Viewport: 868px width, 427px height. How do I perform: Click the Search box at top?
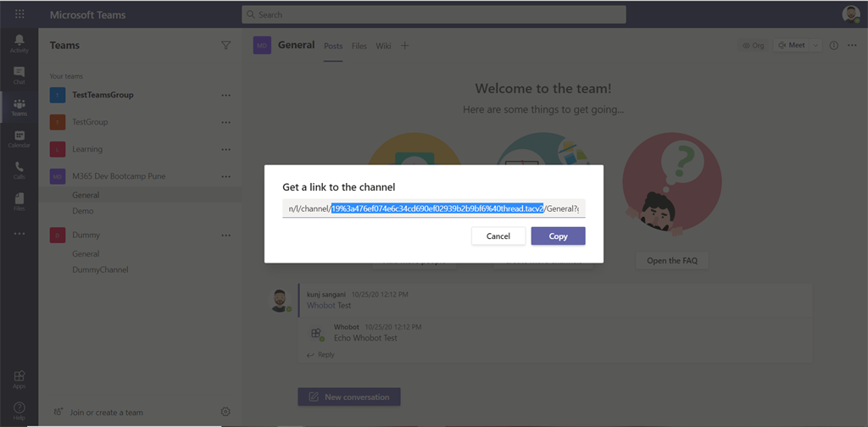[x=434, y=14]
